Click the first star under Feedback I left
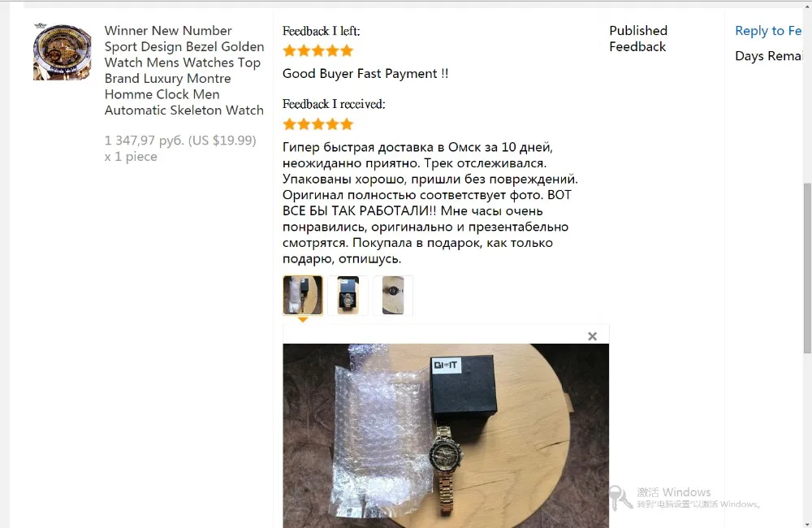 pyautogui.click(x=290, y=51)
